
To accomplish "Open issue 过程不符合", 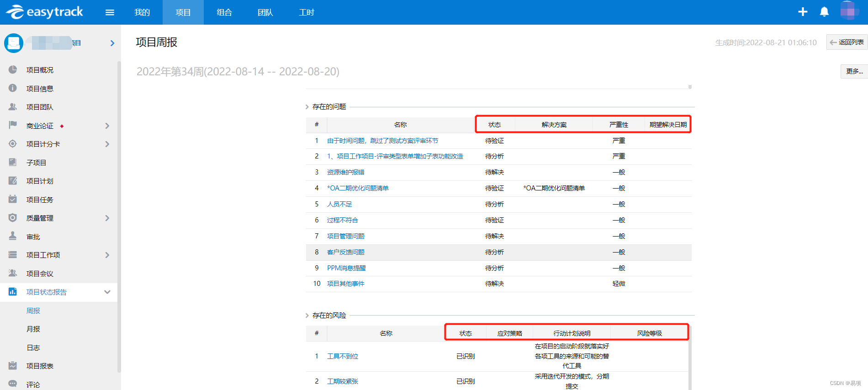I will point(343,220).
